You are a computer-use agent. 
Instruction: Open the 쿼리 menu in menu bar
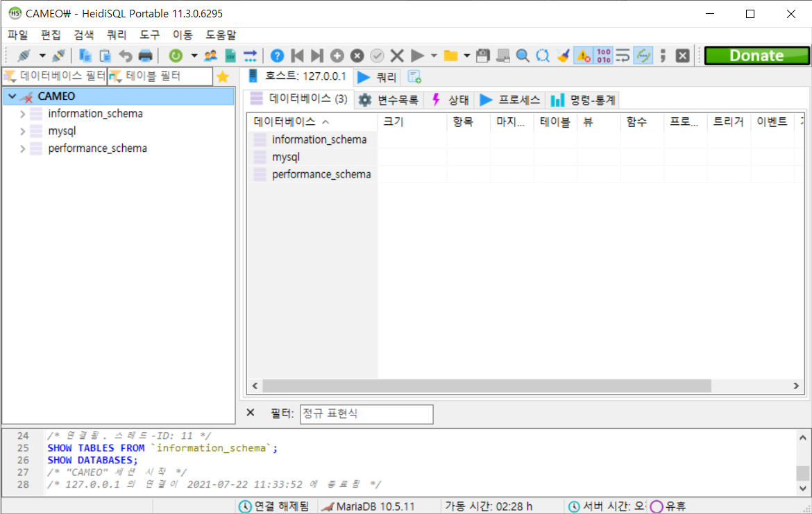[x=117, y=35]
